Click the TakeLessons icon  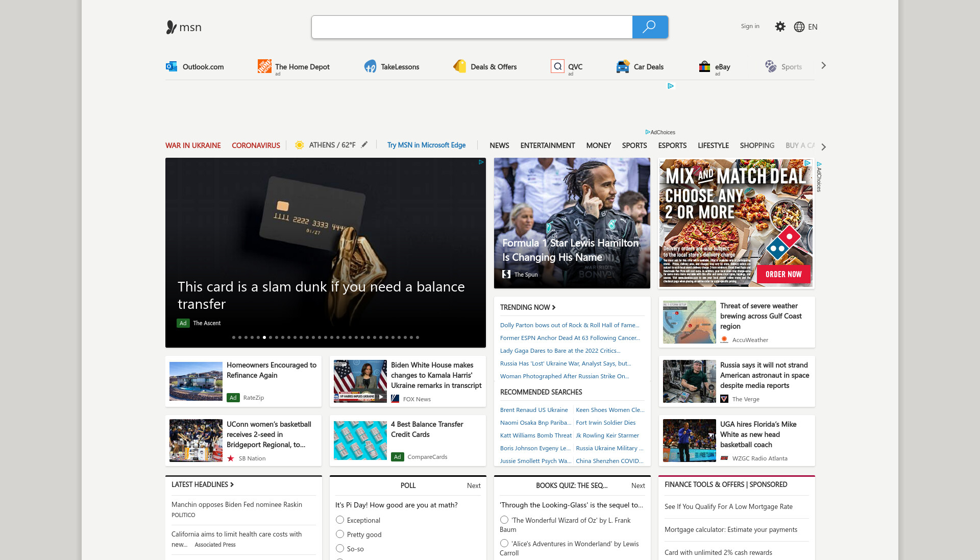pos(370,66)
